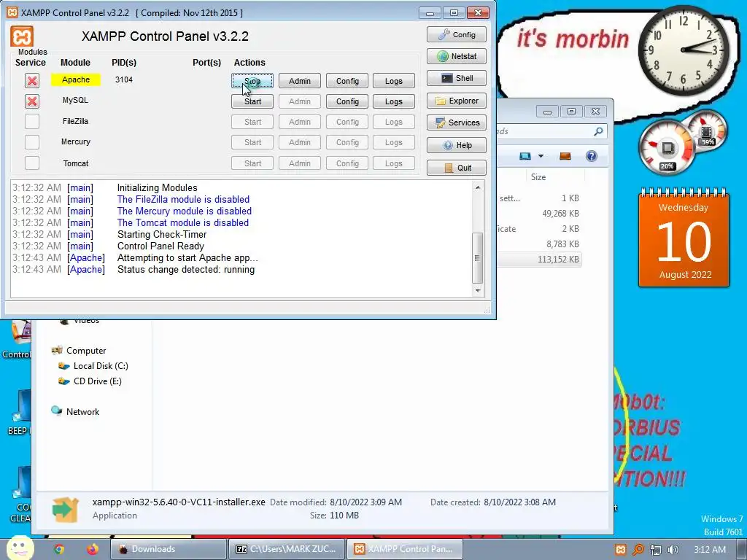Viewport: 747px width, 560px height.
Task: Click the calendar gadget Wednesday 10
Action: pyautogui.click(x=684, y=238)
